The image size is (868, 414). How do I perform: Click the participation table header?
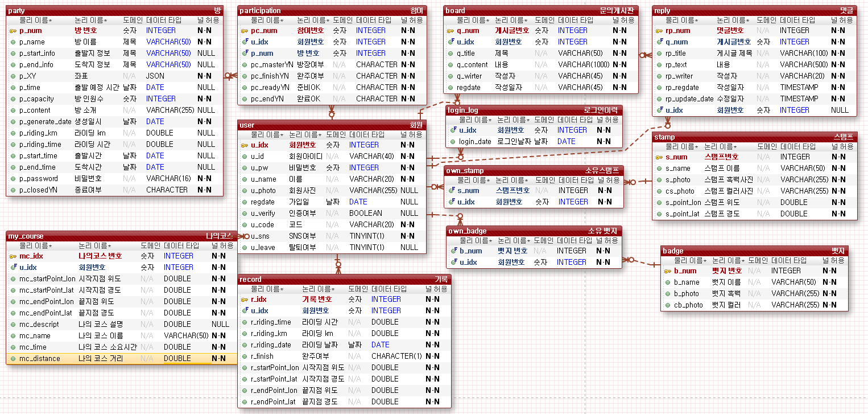click(x=332, y=10)
